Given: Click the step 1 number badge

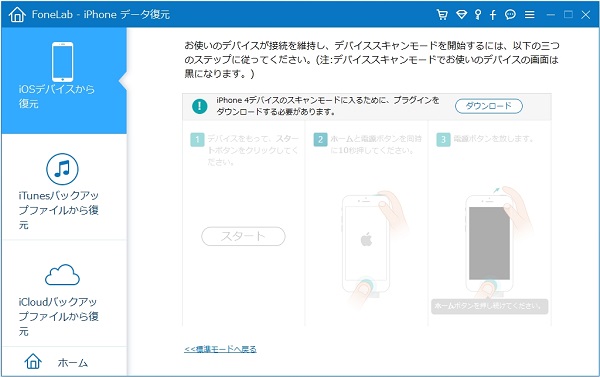Looking at the screenshot, I should [197, 139].
